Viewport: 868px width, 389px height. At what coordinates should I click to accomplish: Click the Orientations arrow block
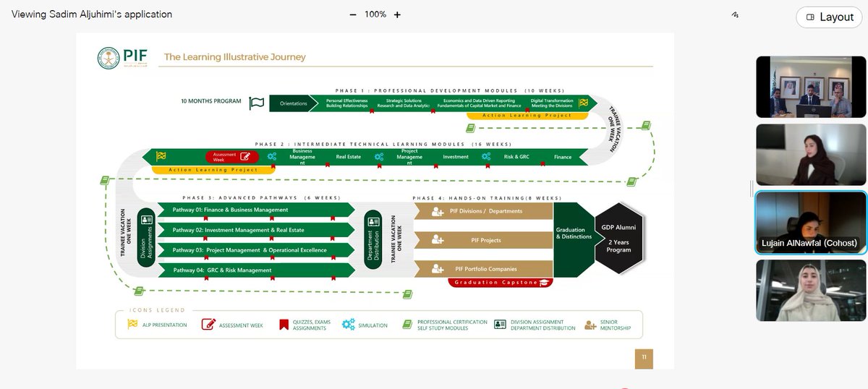click(294, 103)
